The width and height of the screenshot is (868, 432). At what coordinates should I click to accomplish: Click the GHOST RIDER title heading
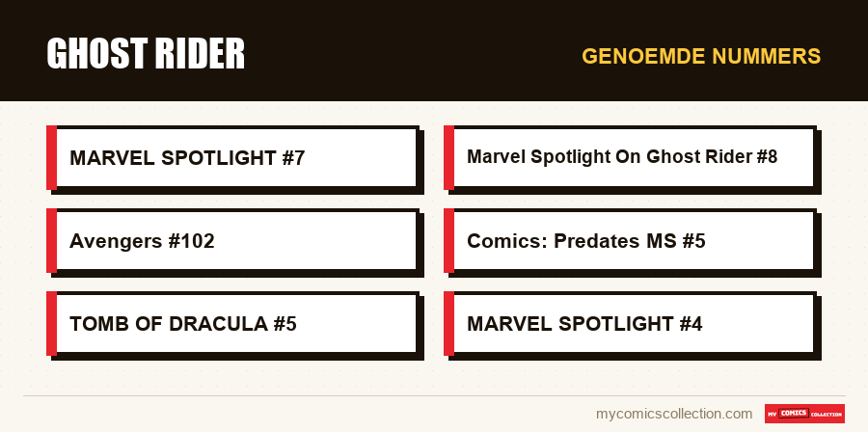tap(146, 54)
